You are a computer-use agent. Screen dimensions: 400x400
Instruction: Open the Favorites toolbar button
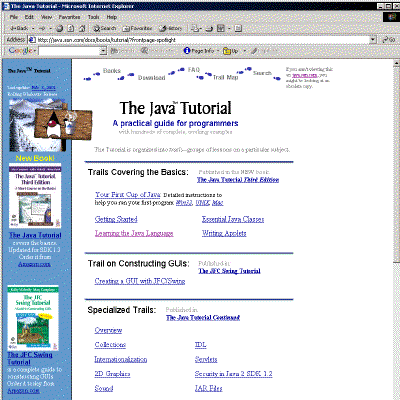(137, 29)
